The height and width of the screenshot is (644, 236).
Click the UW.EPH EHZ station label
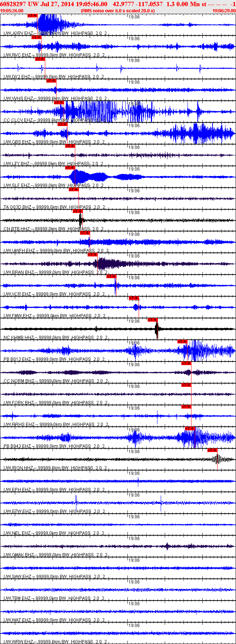coord(17,490)
